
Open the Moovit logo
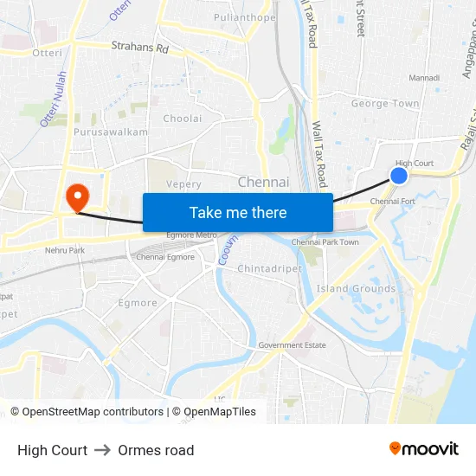coord(424,448)
